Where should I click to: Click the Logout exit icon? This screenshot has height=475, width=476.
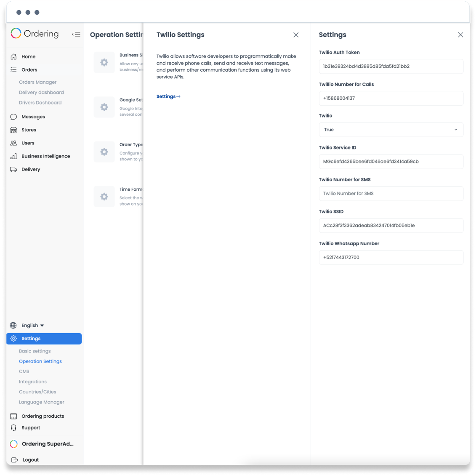[x=14, y=460]
